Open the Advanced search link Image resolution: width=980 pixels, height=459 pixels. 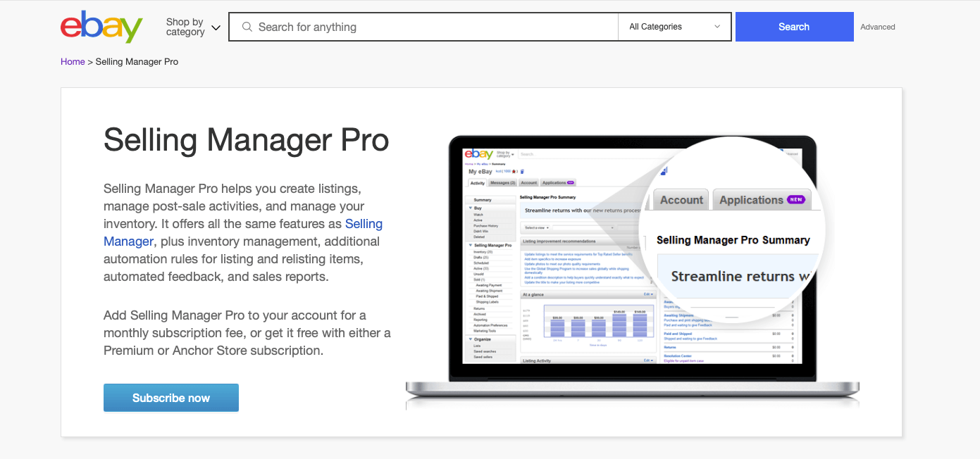[878, 27]
